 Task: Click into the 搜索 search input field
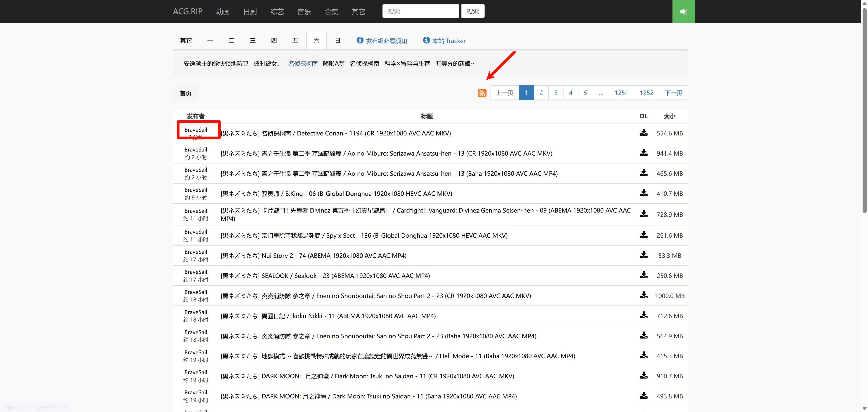coord(420,11)
